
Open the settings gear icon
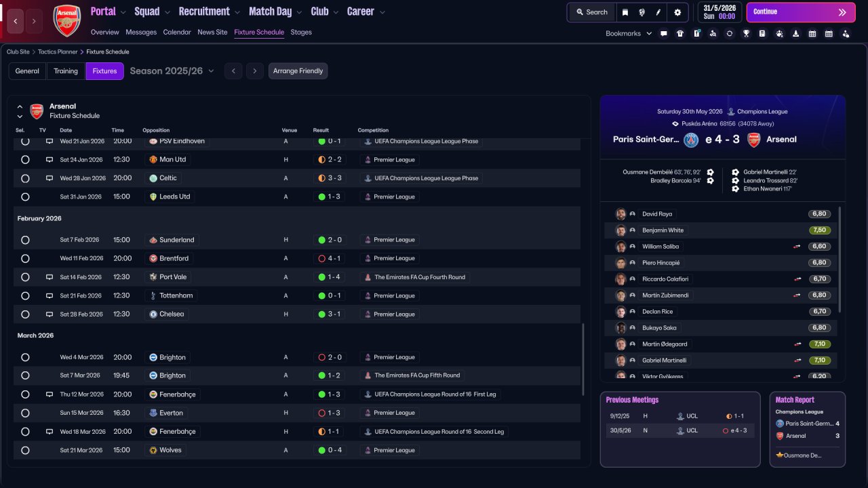tap(677, 12)
